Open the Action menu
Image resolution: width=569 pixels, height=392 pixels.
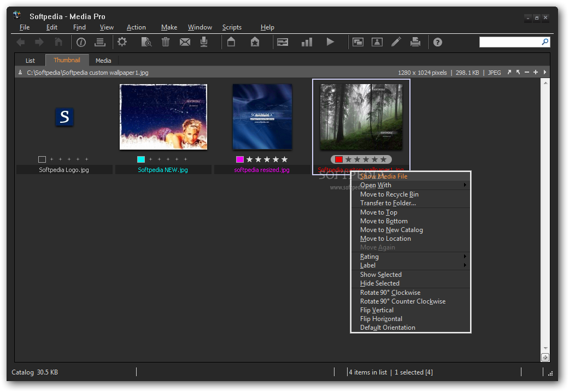(136, 27)
